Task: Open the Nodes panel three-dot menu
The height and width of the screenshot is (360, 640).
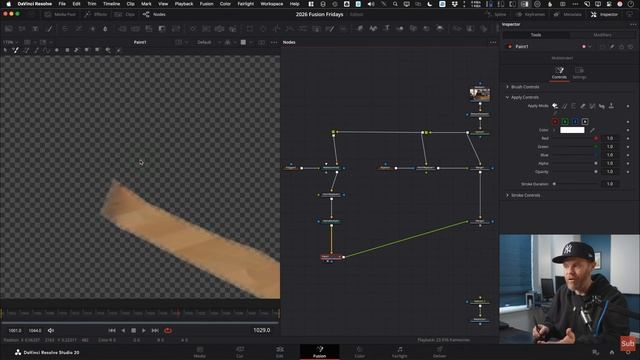Action: (493, 42)
